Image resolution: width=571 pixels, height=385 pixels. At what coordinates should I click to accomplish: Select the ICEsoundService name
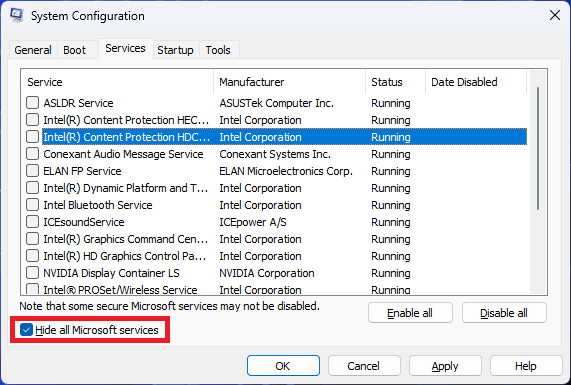coord(84,222)
